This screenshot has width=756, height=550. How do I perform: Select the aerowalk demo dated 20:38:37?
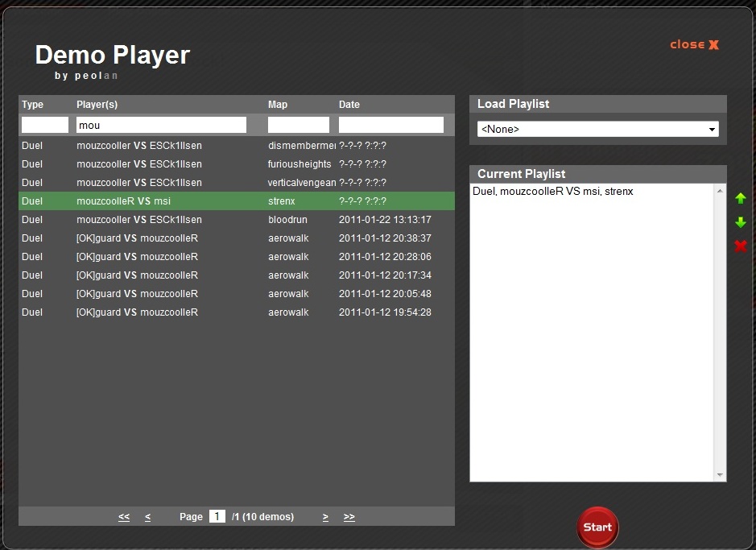(236, 238)
